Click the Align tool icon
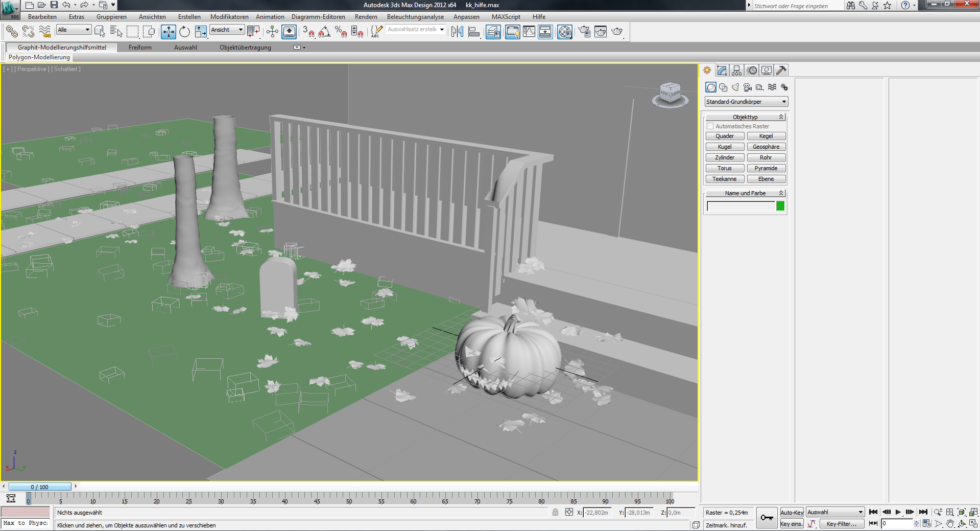The width and height of the screenshot is (980, 531). [474, 32]
